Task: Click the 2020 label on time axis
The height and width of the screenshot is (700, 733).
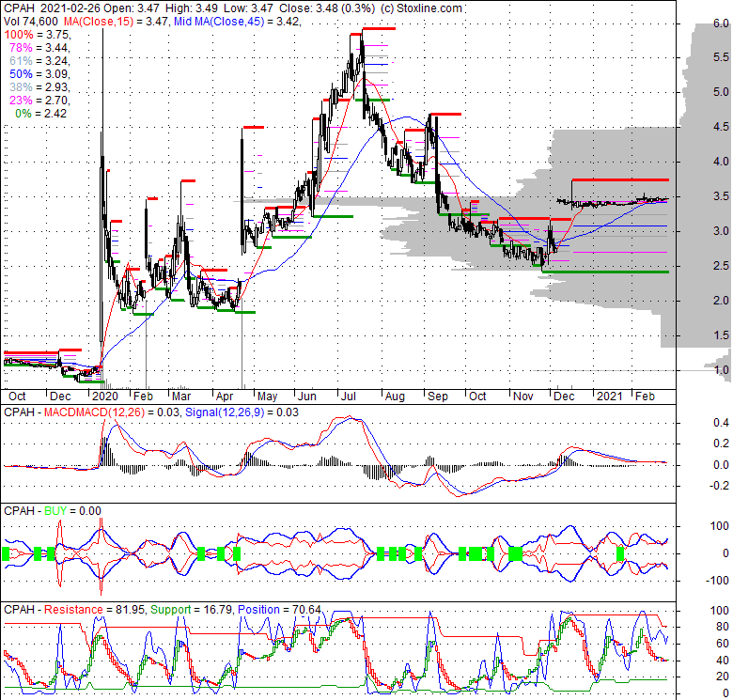Action: pyautogui.click(x=104, y=397)
